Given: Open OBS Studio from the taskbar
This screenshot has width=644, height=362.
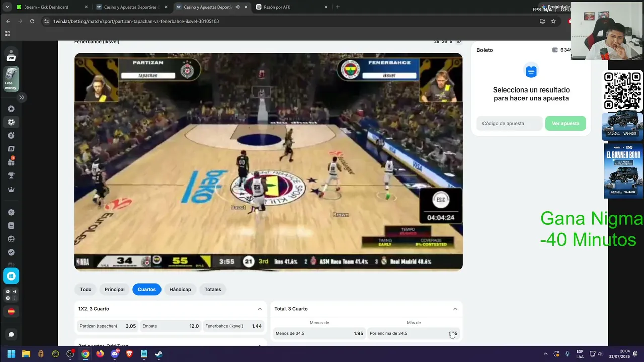Looking at the screenshot, I should click(70, 354).
